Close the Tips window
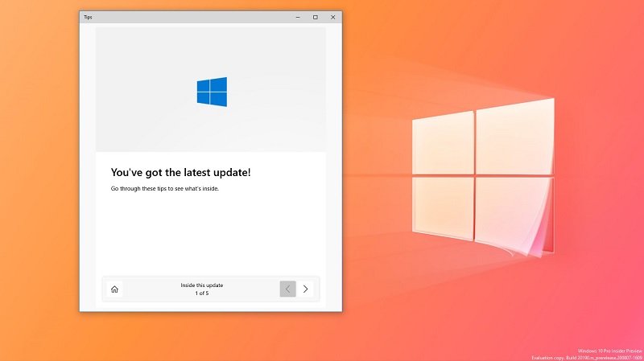Viewport: 644px width, 361px height. pyautogui.click(x=333, y=17)
